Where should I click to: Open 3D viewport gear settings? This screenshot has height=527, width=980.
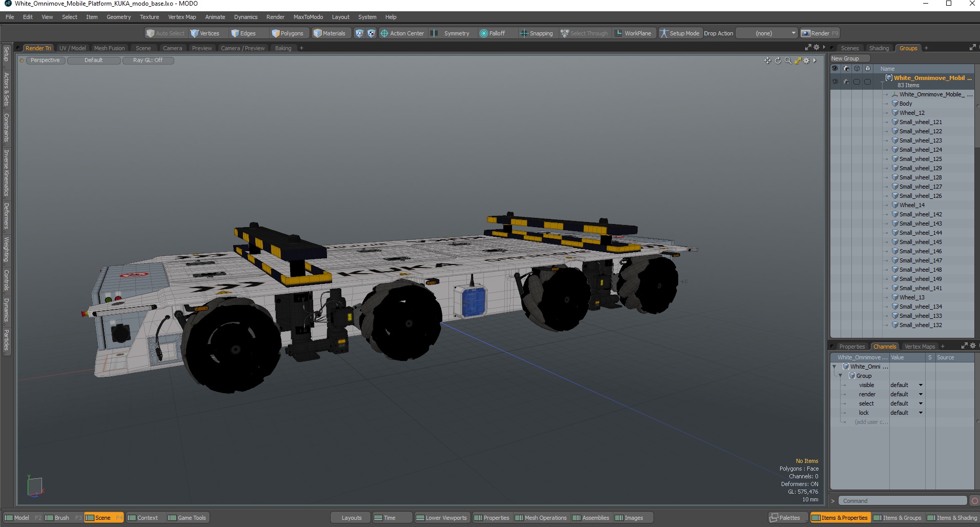[806, 60]
